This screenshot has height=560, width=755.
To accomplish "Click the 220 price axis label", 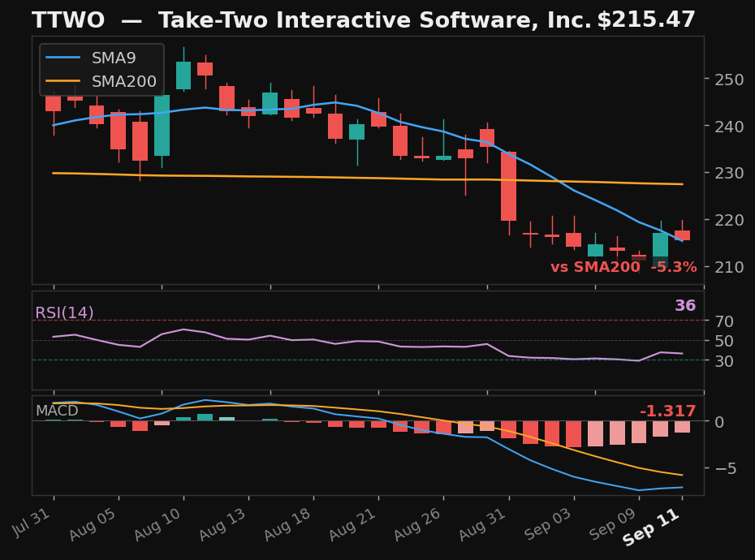I will click(x=729, y=220).
